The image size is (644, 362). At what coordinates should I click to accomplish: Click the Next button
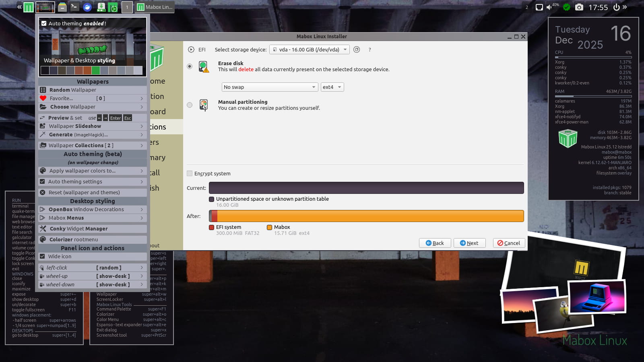point(469,243)
